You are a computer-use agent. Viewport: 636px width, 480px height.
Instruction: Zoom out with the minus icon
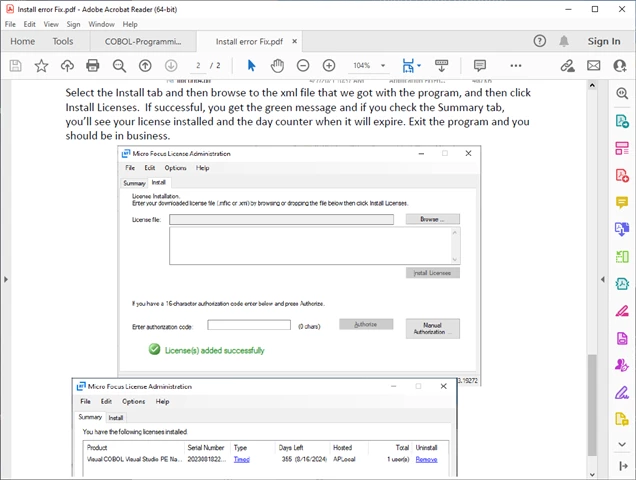click(x=303, y=65)
